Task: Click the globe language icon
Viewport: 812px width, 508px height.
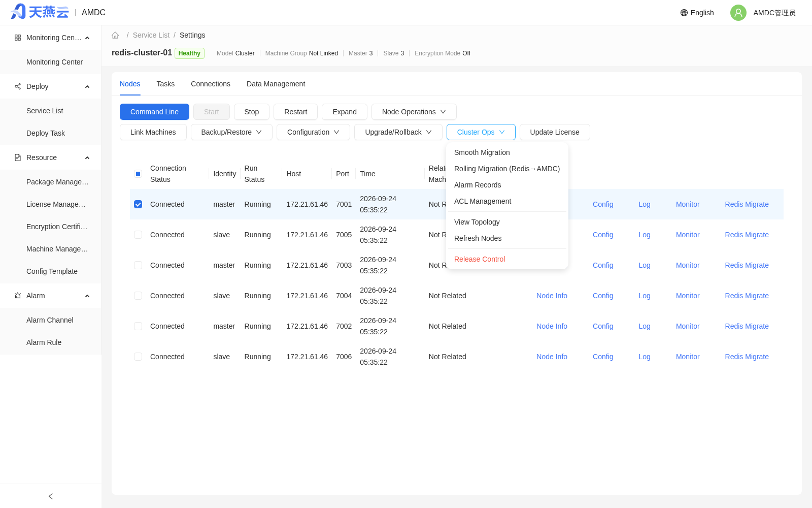Action: (x=684, y=13)
